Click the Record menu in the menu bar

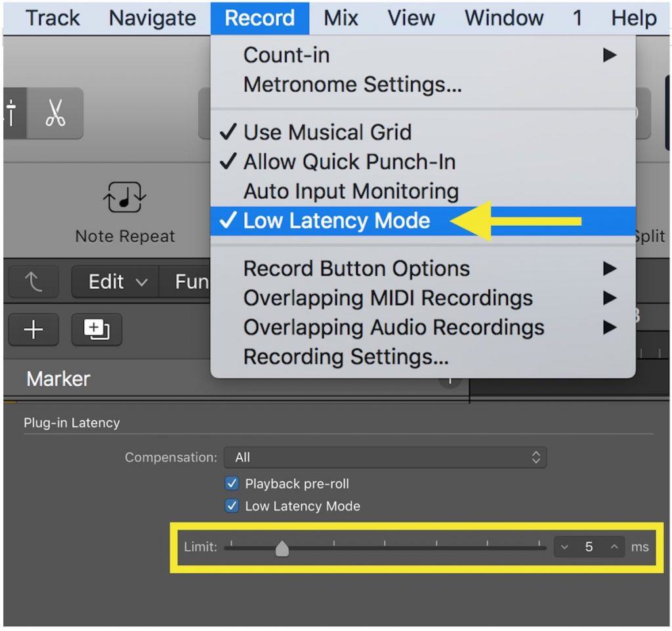point(260,18)
